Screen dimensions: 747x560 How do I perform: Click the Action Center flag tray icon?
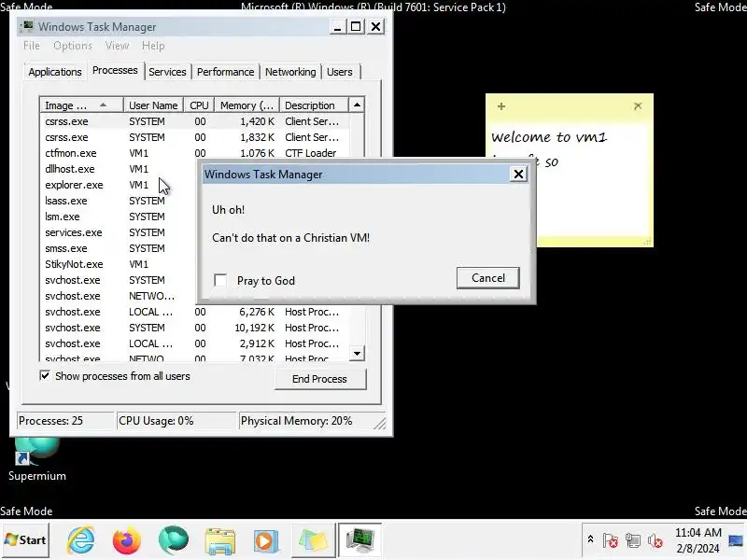pyautogui.click(x=611, y=540)
